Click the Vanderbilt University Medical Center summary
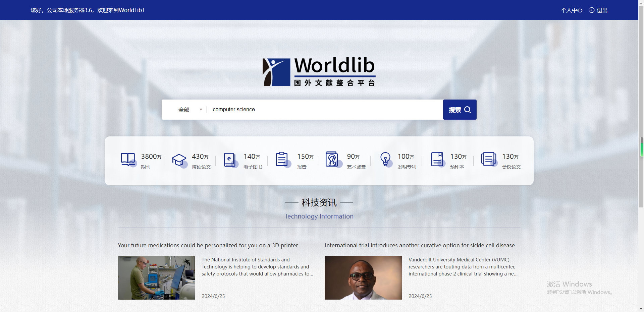 point(463,267)
